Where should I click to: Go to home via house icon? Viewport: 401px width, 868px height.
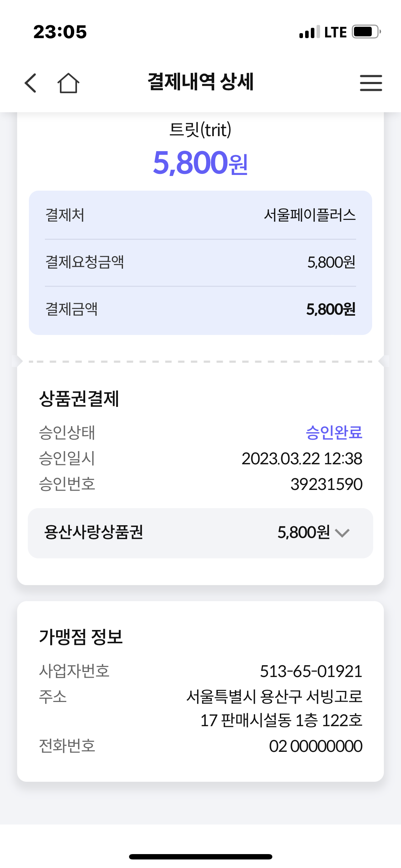tap(68, 83)
